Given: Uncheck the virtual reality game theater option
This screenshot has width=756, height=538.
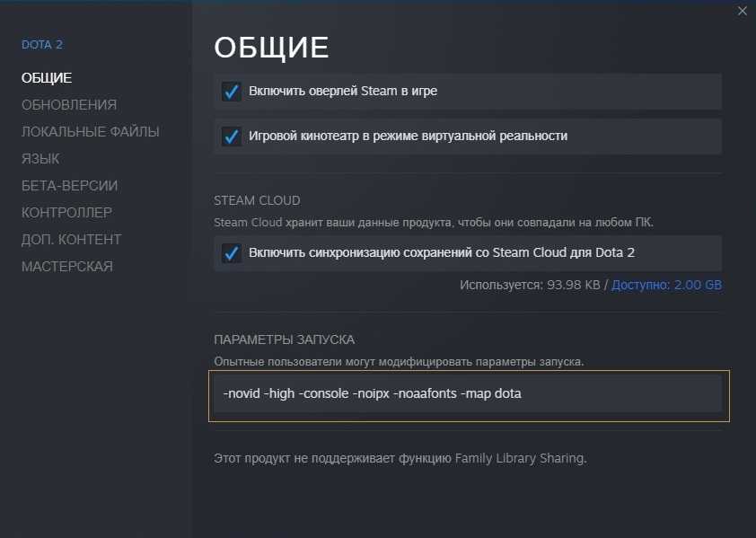Looking at the screenshot, I should [232, 137].
